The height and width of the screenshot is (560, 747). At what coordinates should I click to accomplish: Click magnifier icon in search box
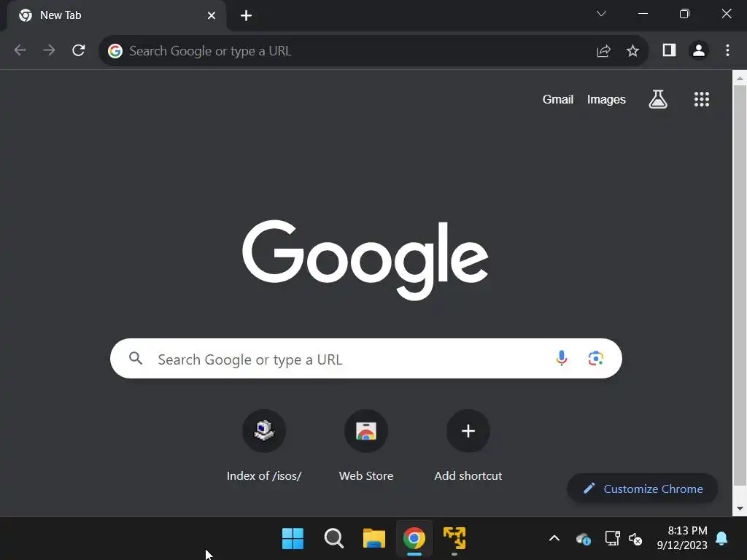click(136, 358)
